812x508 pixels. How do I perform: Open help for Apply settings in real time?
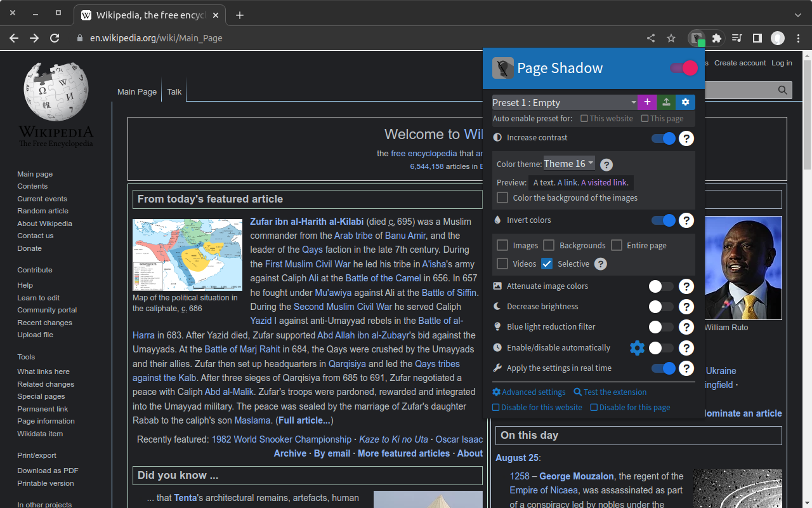pyautogui.click(x=686, y=368)
